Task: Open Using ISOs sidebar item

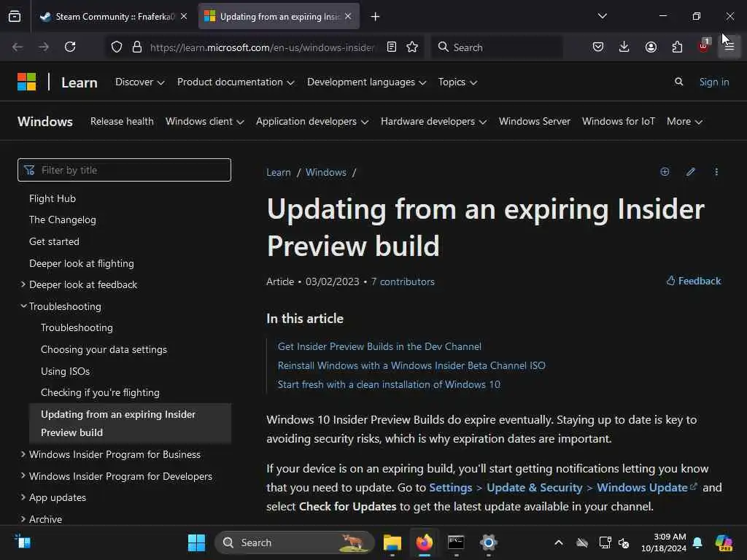Action: [x=65, y=371]
